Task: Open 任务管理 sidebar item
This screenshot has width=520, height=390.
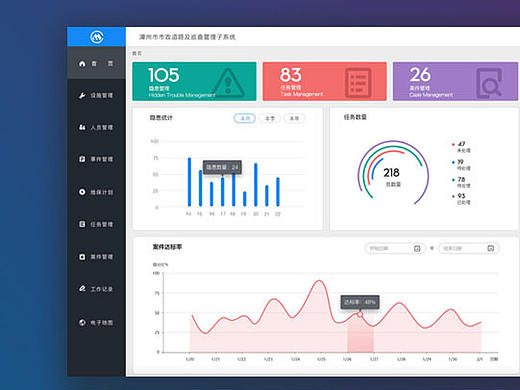Action: coord(97,224)
